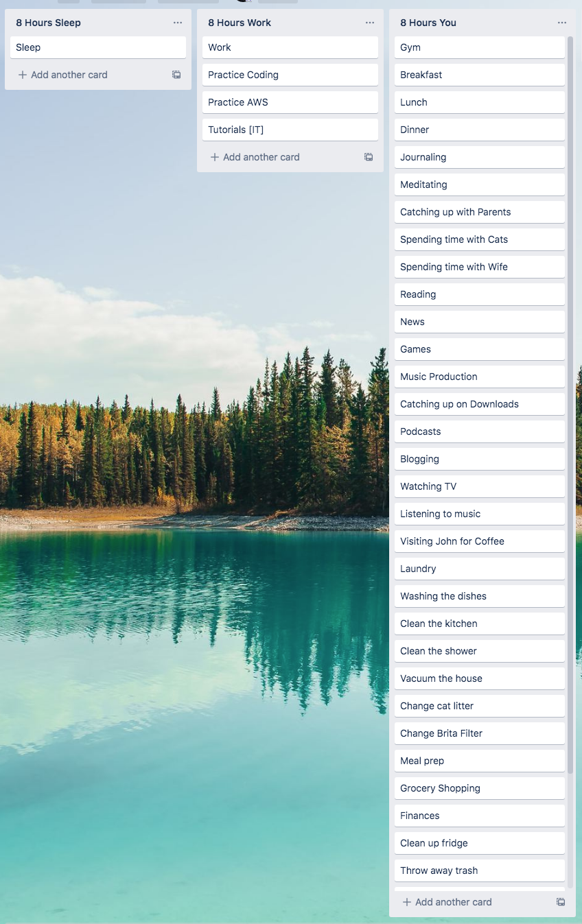The image size is (582, 924).
Task: Click the 8 Hours You list scrollbar
Action: click(x=570, y=405)
